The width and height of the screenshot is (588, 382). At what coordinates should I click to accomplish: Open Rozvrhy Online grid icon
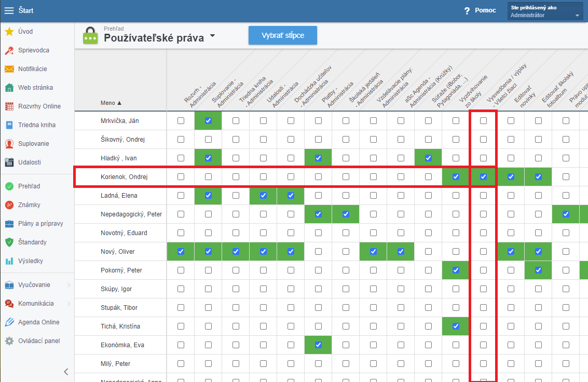tap(9, 106)
